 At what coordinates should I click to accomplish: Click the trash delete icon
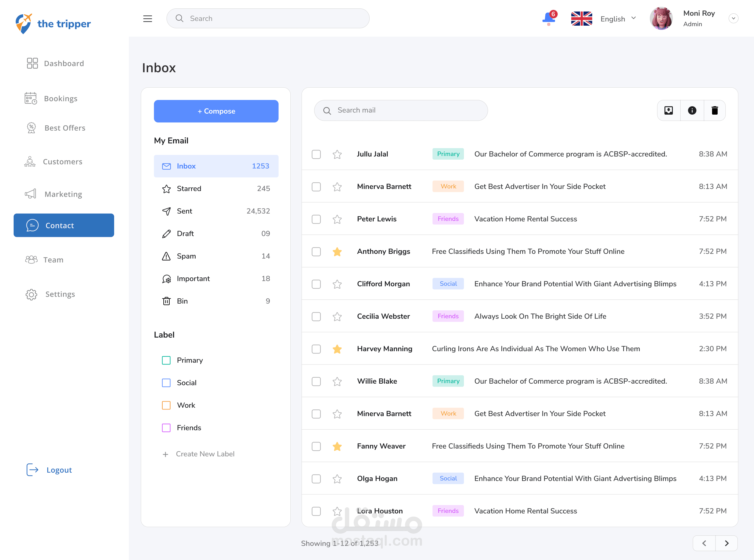tap(715, 110)
